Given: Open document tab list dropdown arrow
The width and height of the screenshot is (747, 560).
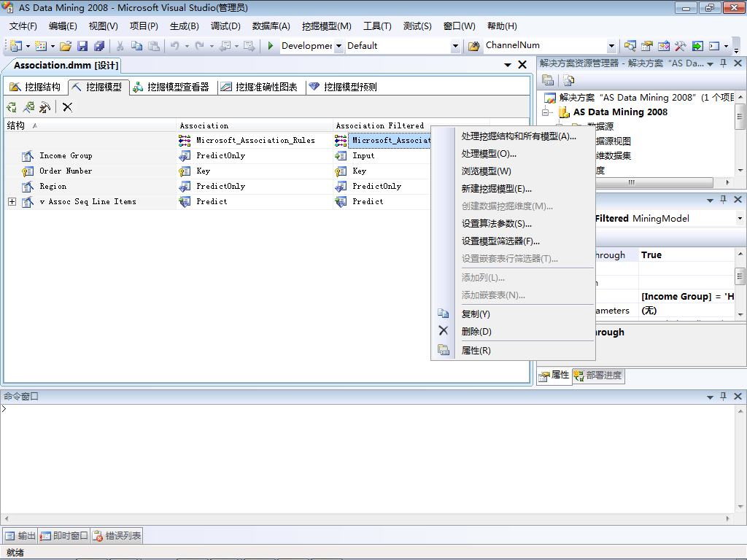Looking at the screenshot, I should pos(508,65).
